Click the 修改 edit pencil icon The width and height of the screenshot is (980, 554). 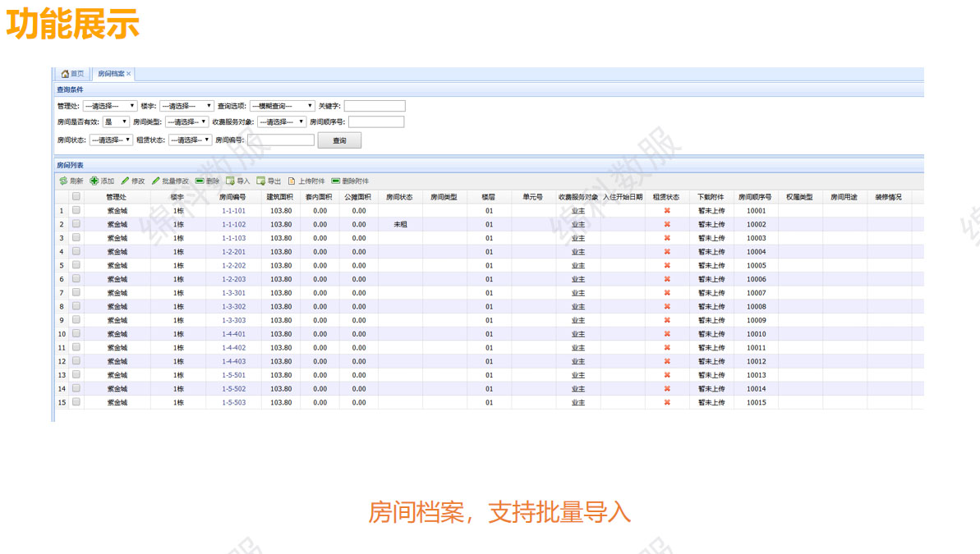[125, 181]
